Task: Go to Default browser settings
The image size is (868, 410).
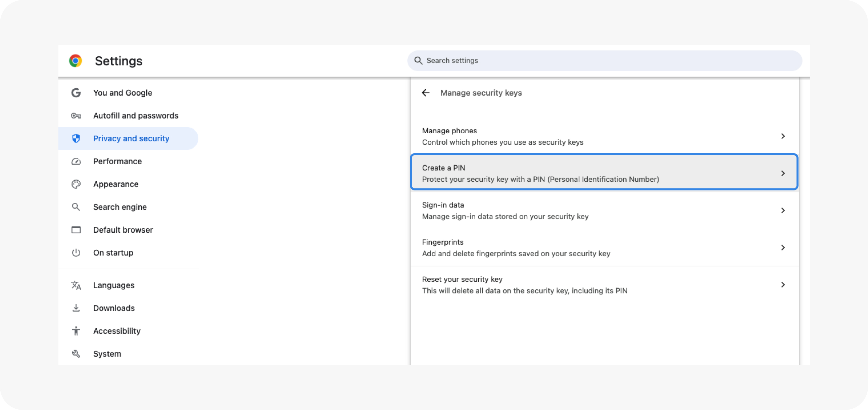Action: [123, 230]
